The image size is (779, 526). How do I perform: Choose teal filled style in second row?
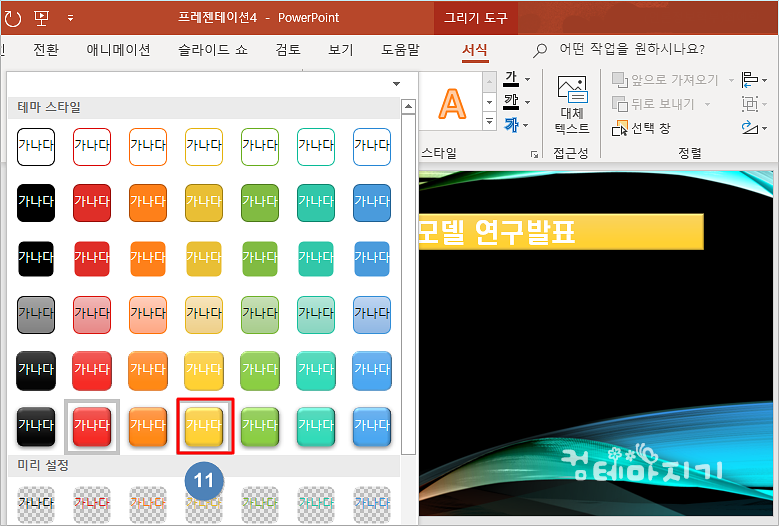point(316,203)
